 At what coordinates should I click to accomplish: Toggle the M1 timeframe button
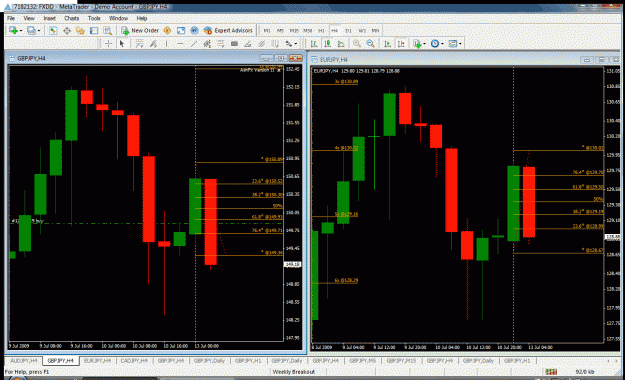[x=267, y=30]
